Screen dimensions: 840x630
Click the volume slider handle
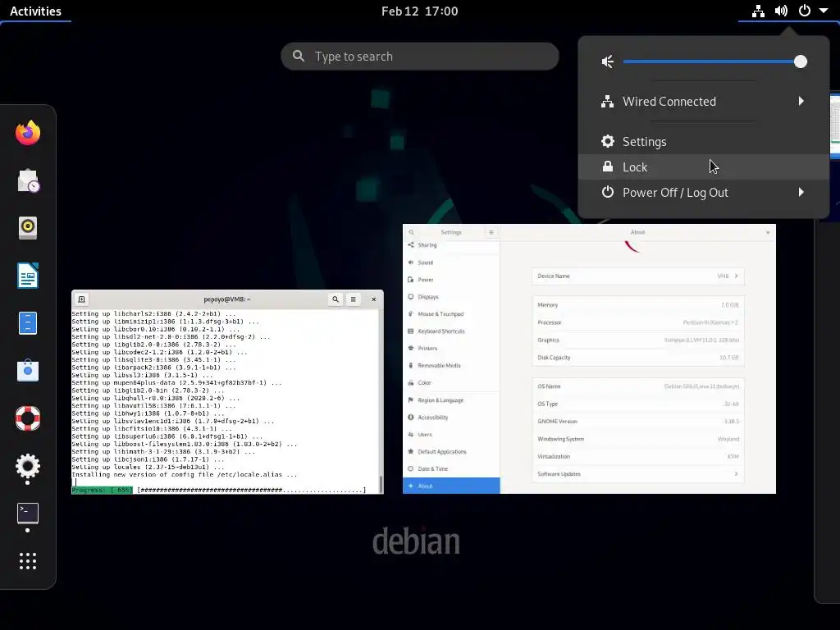pyautogui.click(x=801, y=62)
